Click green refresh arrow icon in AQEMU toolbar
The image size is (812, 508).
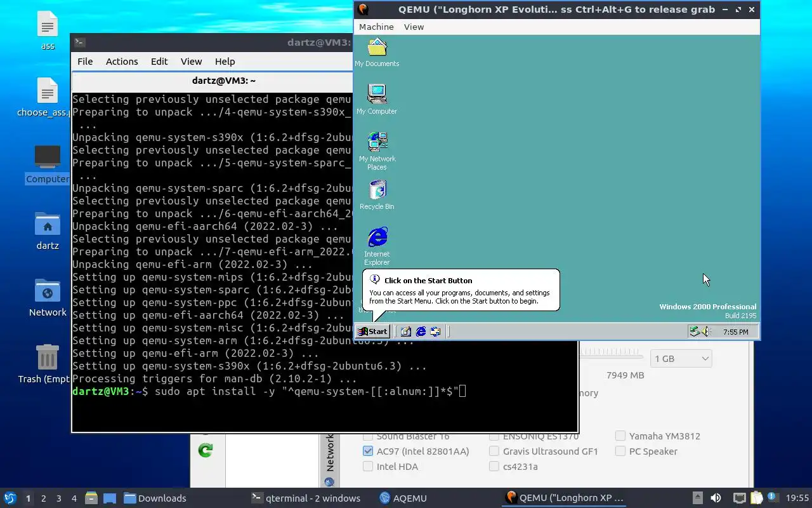coord(206,450)
